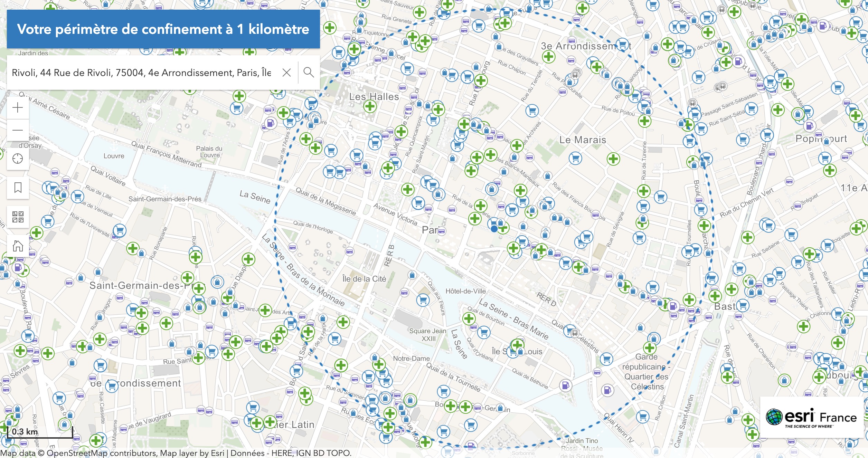The image size is (868, 458).
Task: Select the fuel station marker by Quai de Béthune
Action: point(566,385)
